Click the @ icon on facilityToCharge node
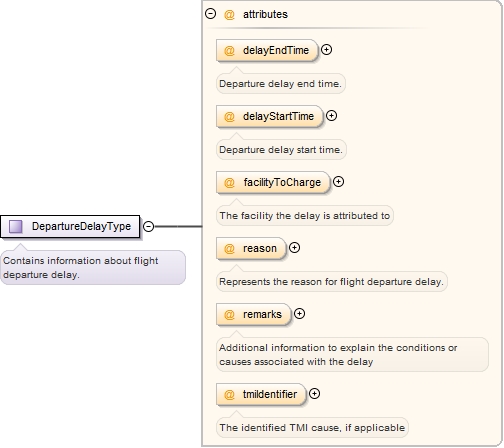The height and width of the screenshot is (448, 504). (229, 183)
